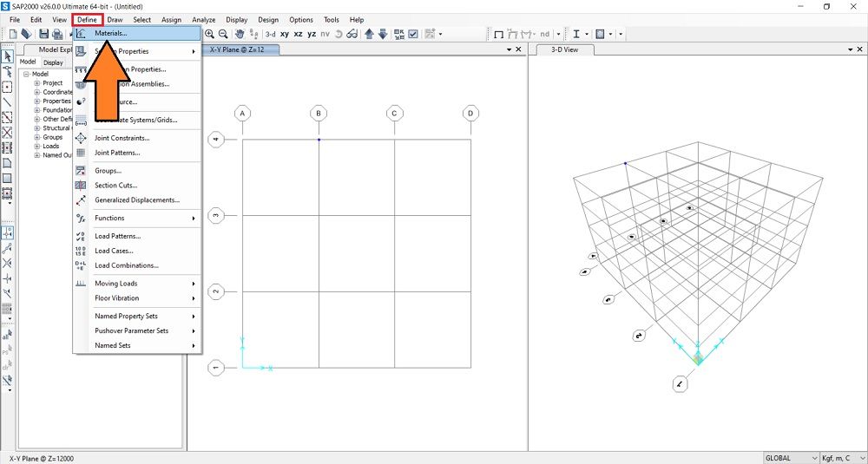Image resolution: width=868 pixels, height=464 pixels.
Task: Click the perspective toggle glasses icon
Action: (x=352, y=35)
